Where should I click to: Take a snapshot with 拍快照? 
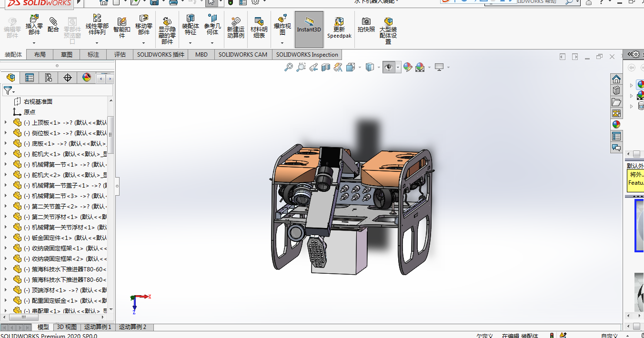(x=366, y=25)
